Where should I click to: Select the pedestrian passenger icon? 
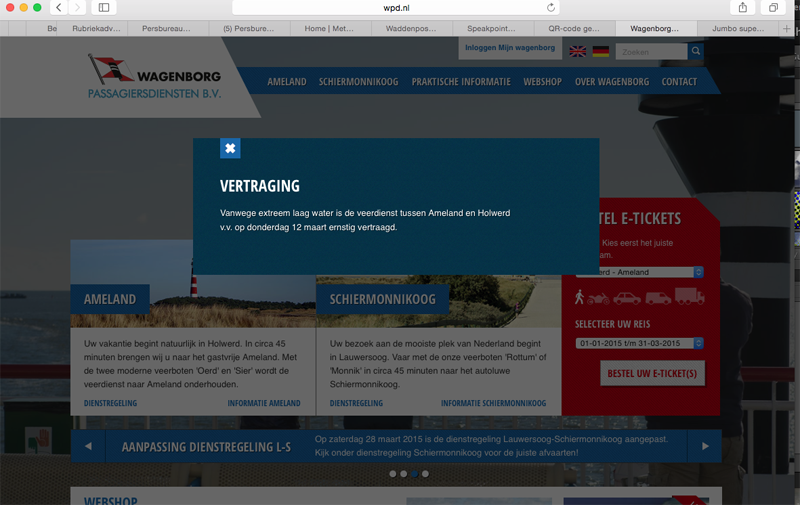coord(579,297)
